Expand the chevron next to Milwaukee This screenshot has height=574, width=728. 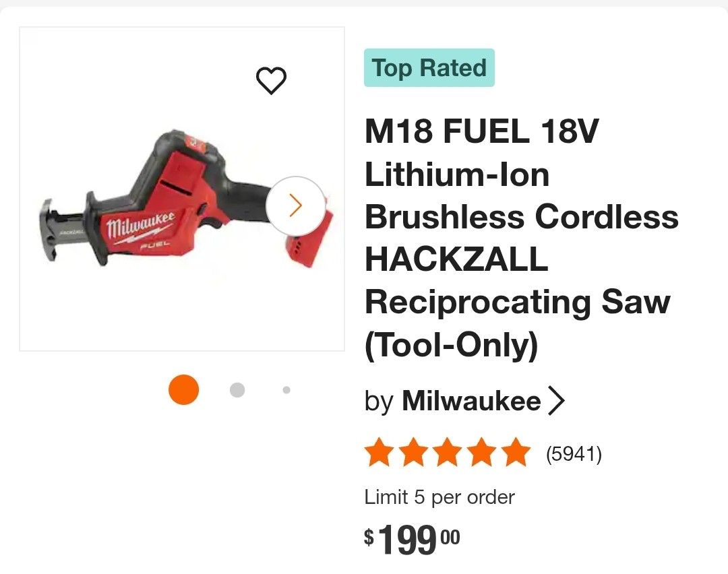point(556,402)
